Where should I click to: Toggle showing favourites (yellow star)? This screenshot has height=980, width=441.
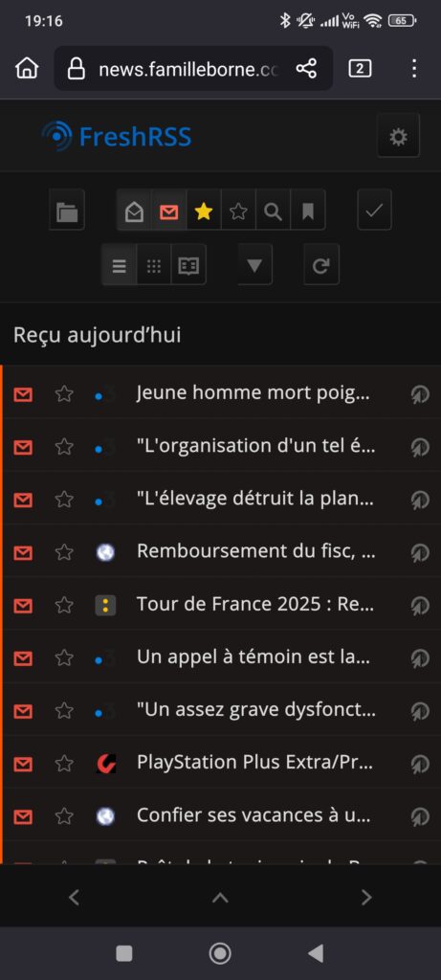[x=204, y=210]
